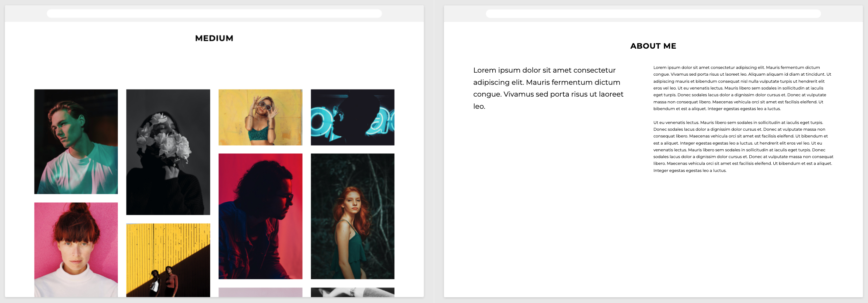Open the red-background photo of man in glasses
The height and width of the screenshot is (303, 868).
(x=260, y=216)
